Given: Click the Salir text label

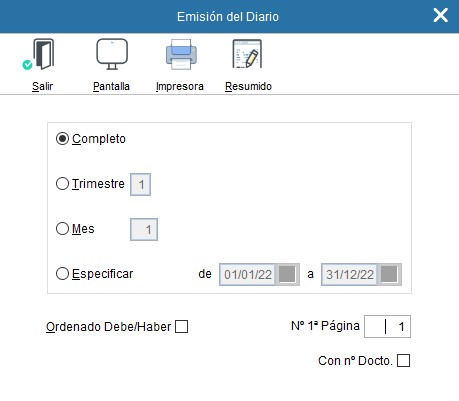Looking at the screenshot, I should click(42, 86).
